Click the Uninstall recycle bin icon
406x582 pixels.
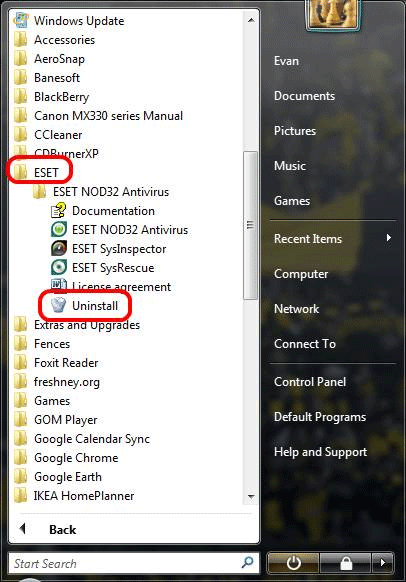point(59,305)
